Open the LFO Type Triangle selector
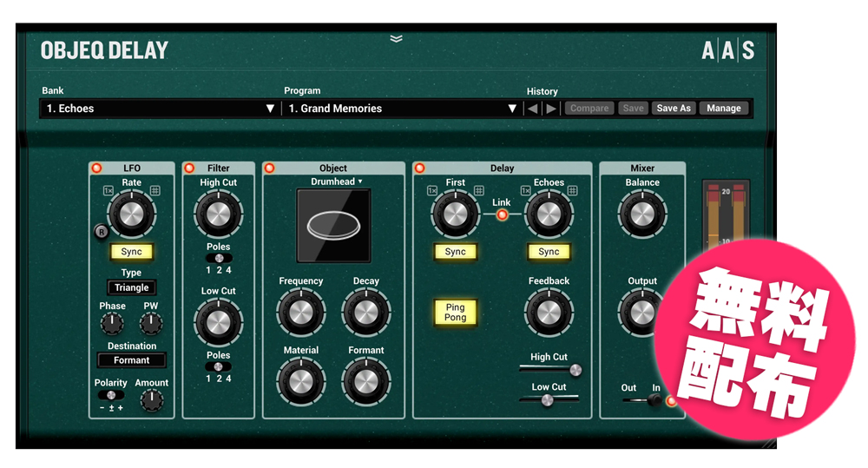 [132, 287]
